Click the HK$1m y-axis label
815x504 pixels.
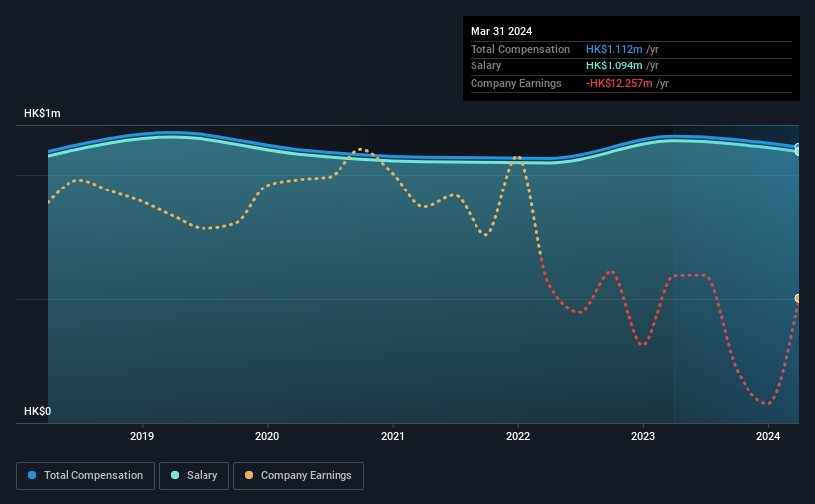(42, 113)
